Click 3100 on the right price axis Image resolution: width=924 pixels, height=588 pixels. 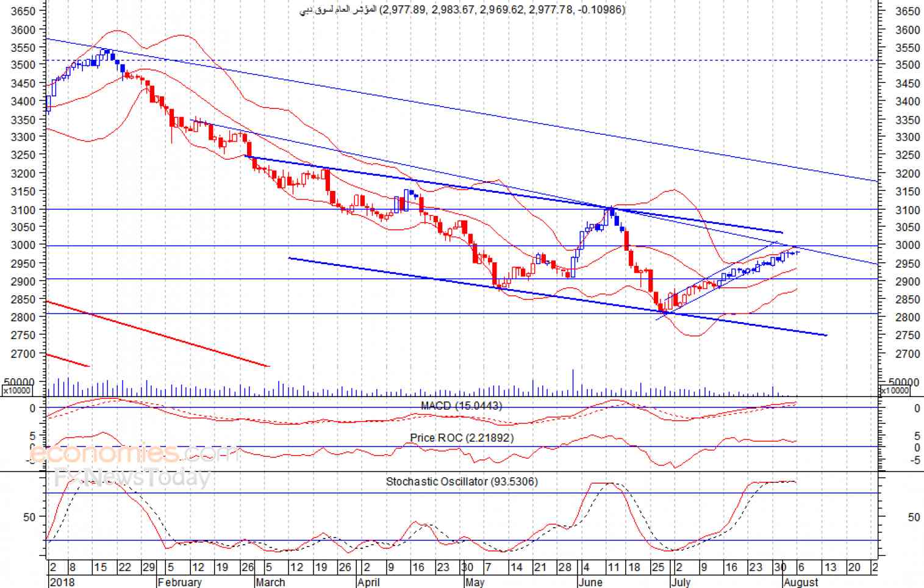point(908,210)
